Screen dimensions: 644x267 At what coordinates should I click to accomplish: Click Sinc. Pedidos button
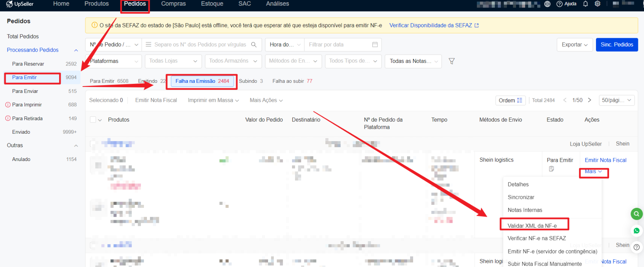tap(617, 45)
